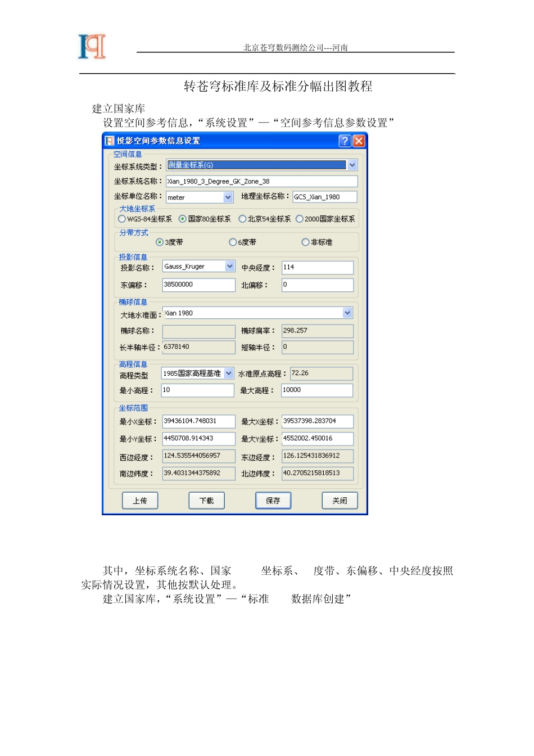Click the 短轴半径 field

point(318,347)
